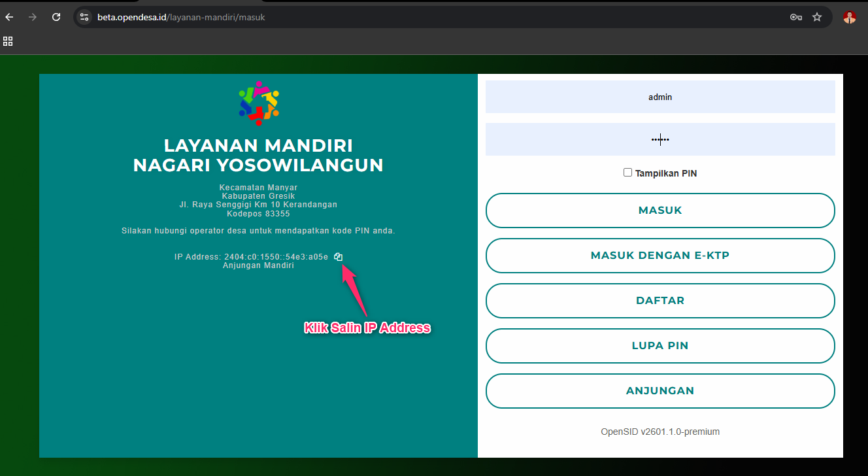Open the apps grid in bookmarks bar

(x=8, y=41)
